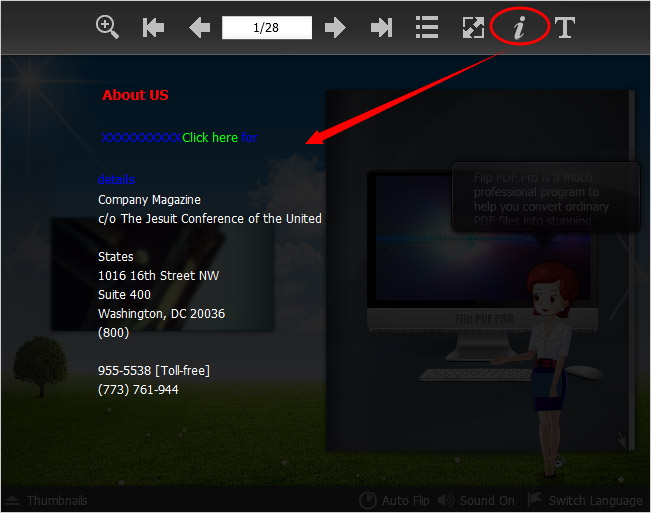Click '955-5538 [Toll-free]' phone text
The width and height of the screenshot is (651, 513).
click(154, 370)
